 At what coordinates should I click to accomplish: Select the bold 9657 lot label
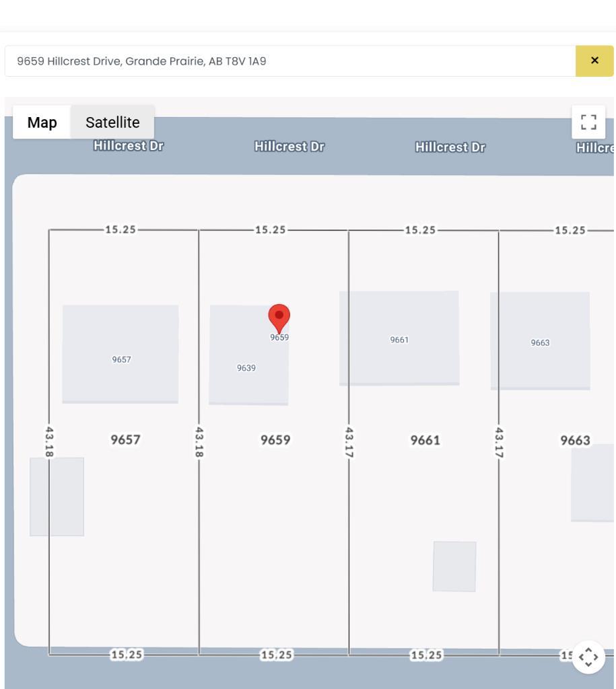125,440
